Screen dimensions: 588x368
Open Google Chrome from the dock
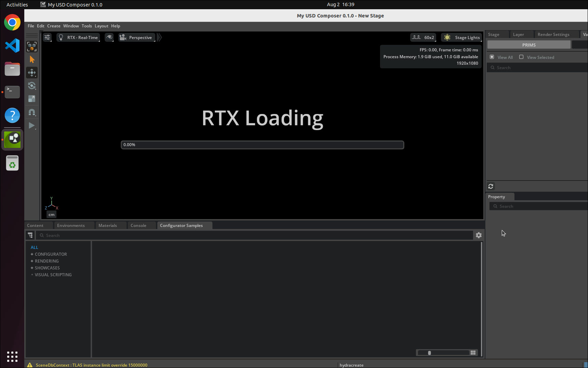pyautogui.click(x=12, y=22)
